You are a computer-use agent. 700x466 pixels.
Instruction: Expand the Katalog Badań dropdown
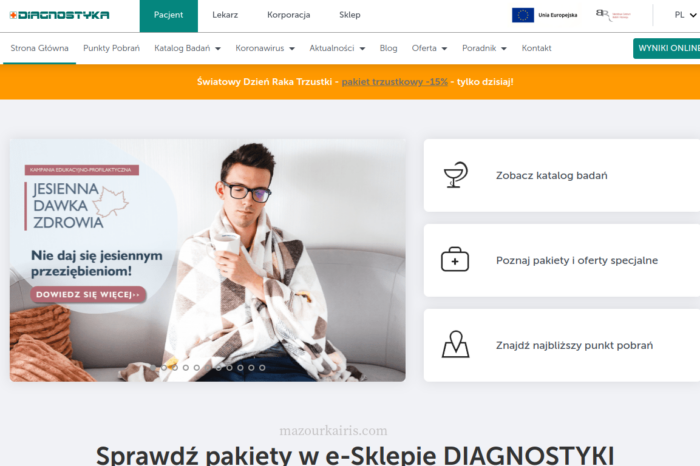(188, 48)
